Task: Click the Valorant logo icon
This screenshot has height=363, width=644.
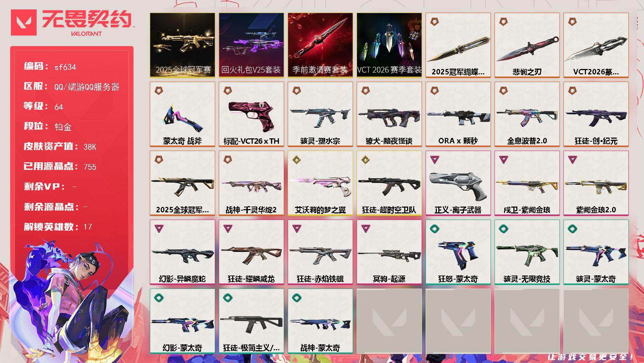Action: click(24, 22)
